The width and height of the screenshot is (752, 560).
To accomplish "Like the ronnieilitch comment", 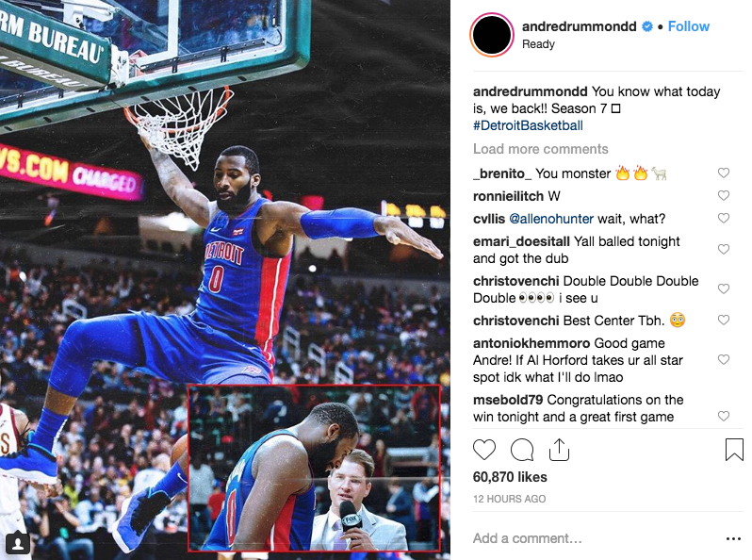I will 723,195.
